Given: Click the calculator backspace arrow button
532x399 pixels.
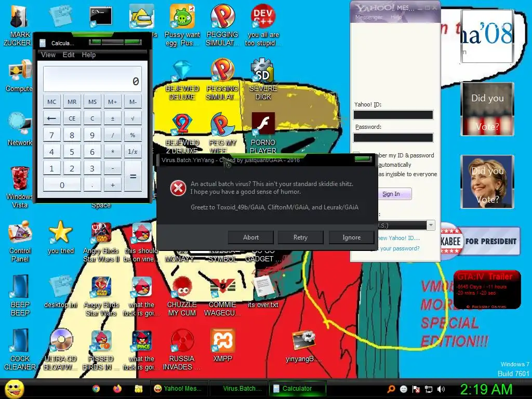Looking at the screenshot, I should [52, 118].
